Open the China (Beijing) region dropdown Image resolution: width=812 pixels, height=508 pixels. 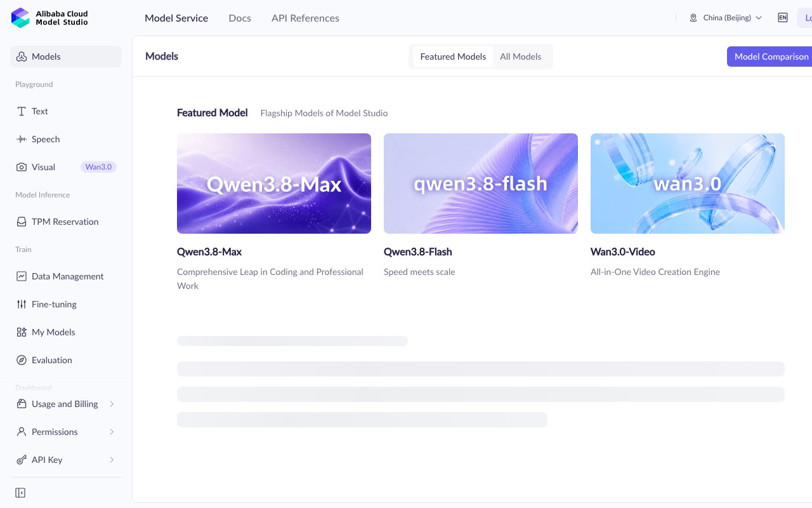click(x=726, y=18)
